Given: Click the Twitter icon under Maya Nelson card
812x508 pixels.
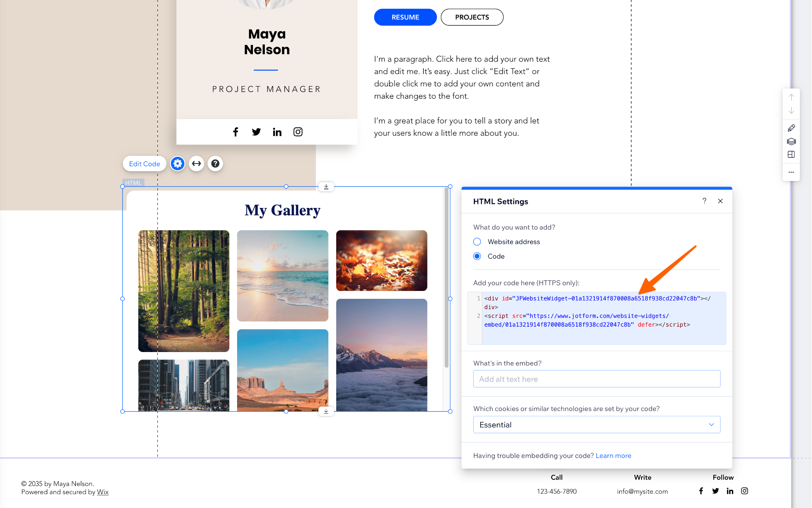Looking at the screenshot, I should pos(257,132).
